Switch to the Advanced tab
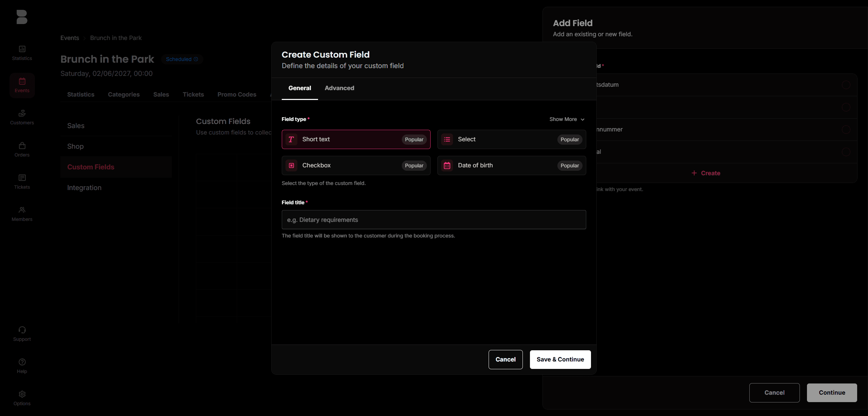 [x=339, y=88]
